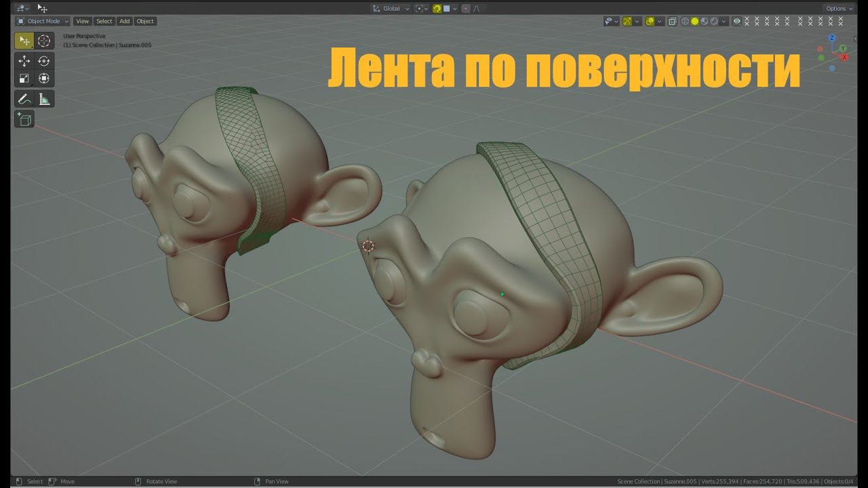Expand the overlays settings arrow
The width and height of the screenshot is (868, 488).
point(659,21)
